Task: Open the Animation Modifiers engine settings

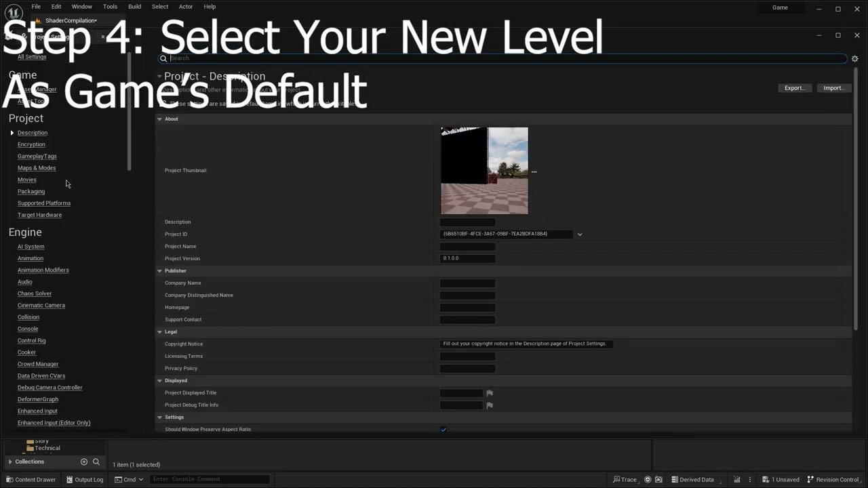Action: pyautogui.click(x=43, y=270)
